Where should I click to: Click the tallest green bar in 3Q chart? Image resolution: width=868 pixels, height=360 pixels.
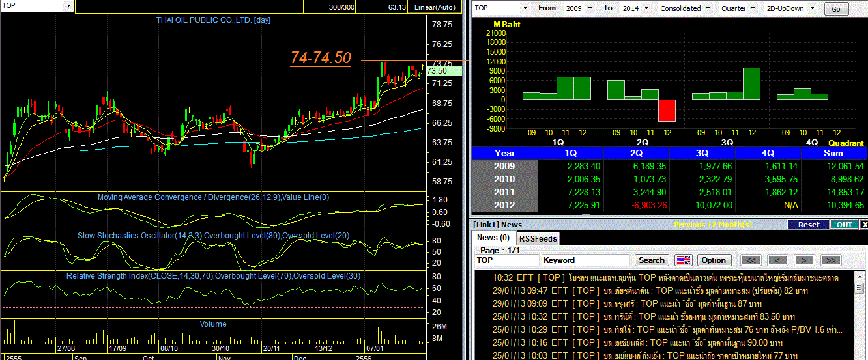pos(751,84)
